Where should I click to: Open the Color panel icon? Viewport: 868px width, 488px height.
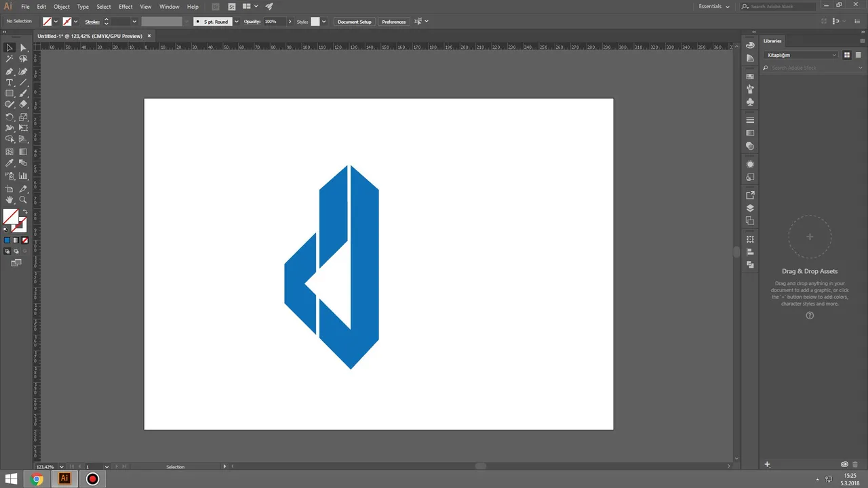click(750, 45)
